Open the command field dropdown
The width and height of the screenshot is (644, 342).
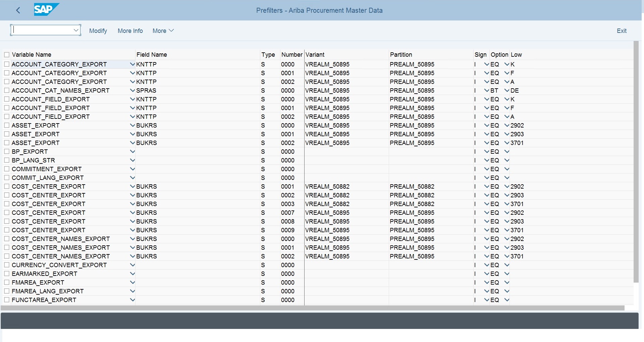coord(76,30)
